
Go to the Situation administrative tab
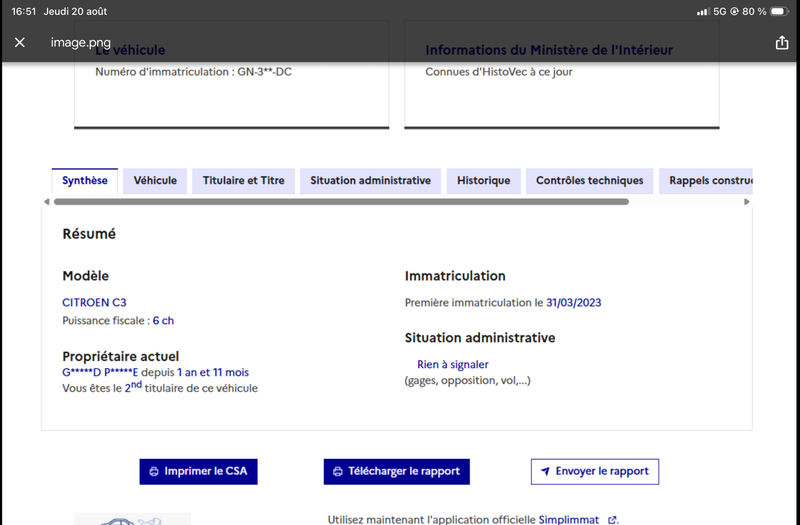370,181
